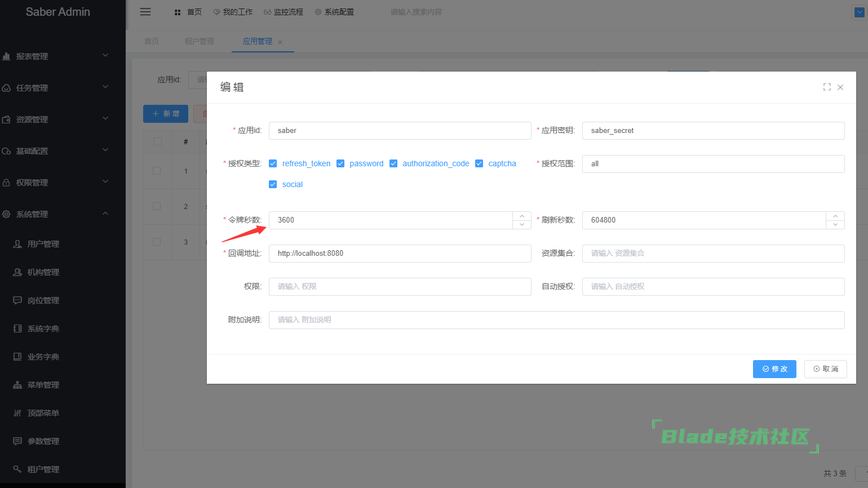
Task: Collapse the sidebar with the hamburger icon
Action: point(145,12)
